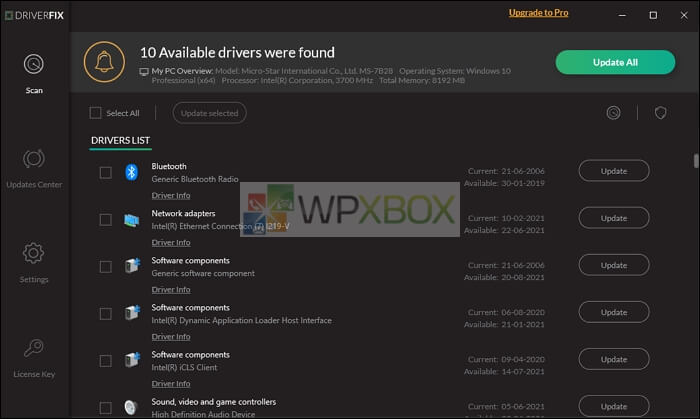The width and height of the screenshot is (700, 419).
Task: Click Dynamic Application Loader device icon
Action: [132, 312]
